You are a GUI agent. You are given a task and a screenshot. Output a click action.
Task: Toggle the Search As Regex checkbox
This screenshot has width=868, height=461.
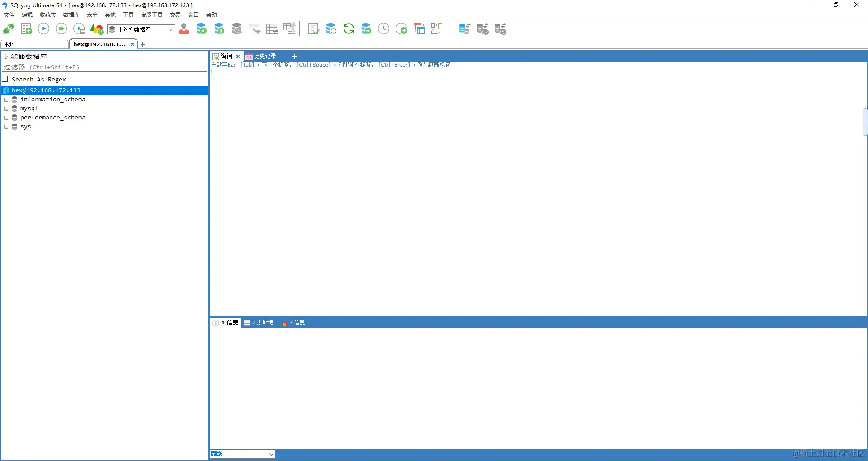coord(5,79)
